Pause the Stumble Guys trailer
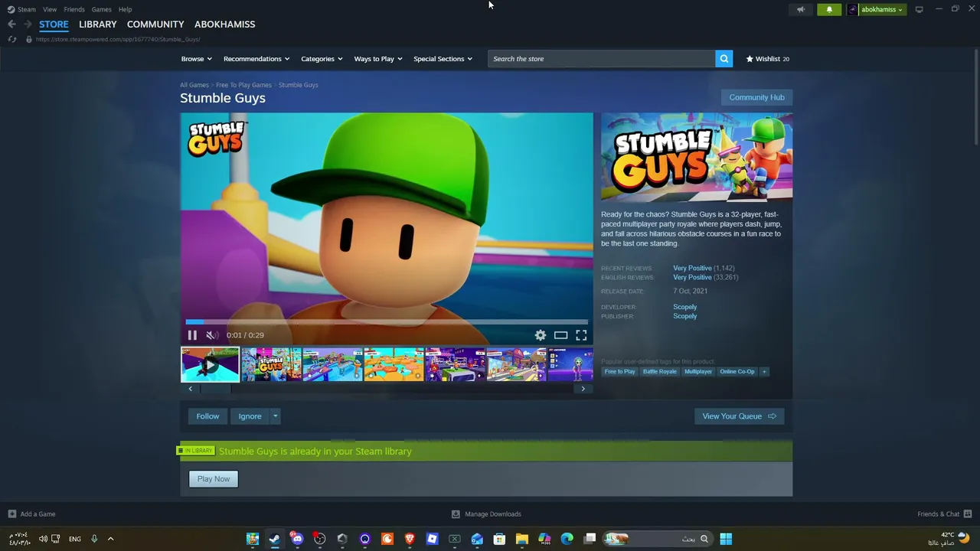Image resolution: width=980 pixels, height=551 pixels. point(192,335)
